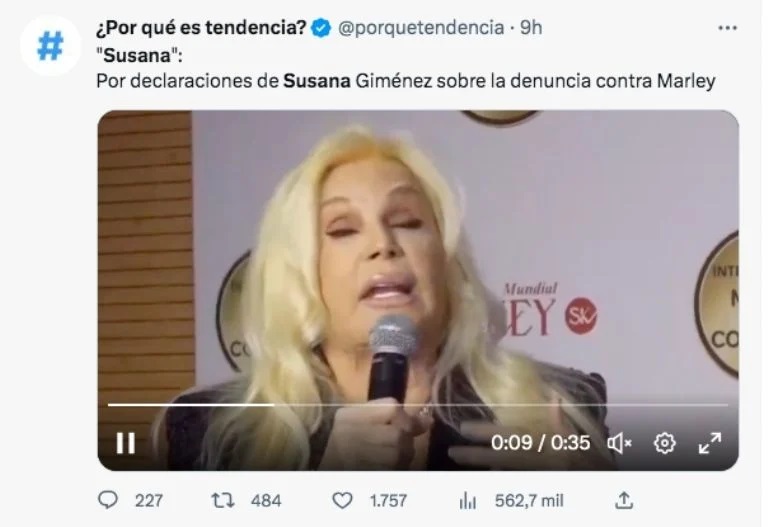Image resolution: width=768 pixels, height=527 pixels.
Task: Open video settings gear icon
Action: coord(665,443)
